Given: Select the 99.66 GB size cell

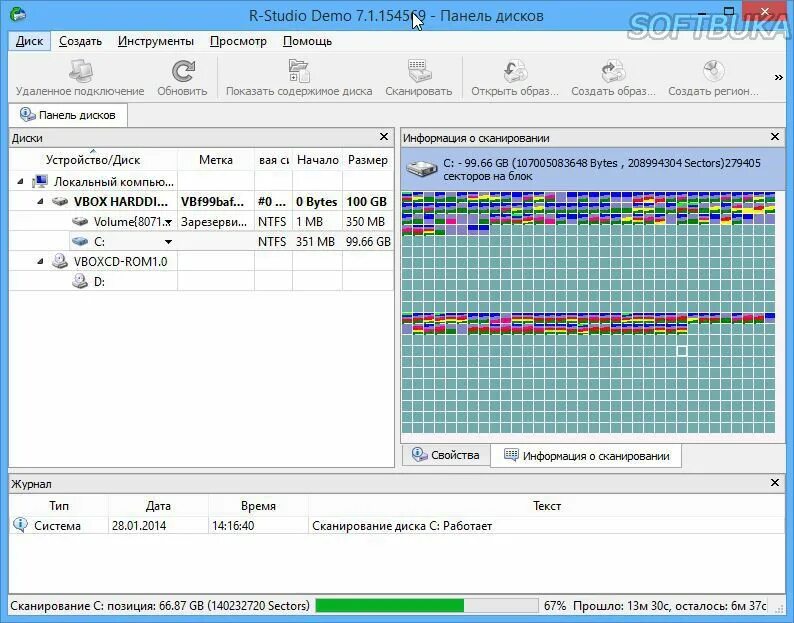Looking at the screenshot, I should [x=368, y=242].
